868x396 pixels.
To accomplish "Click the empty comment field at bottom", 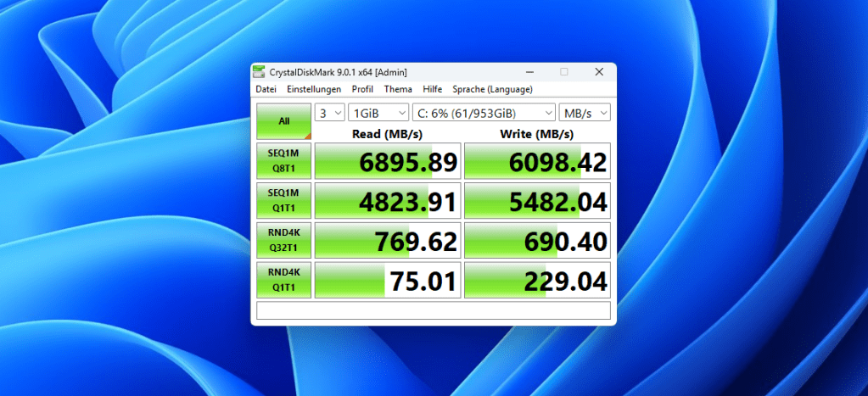I will tap(434, 310).
